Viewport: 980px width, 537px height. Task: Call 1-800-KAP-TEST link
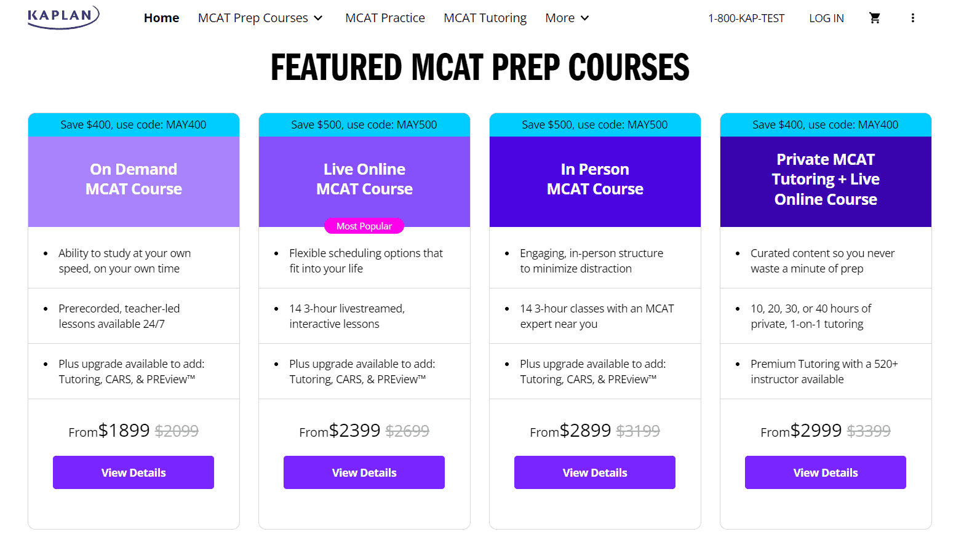746,18
